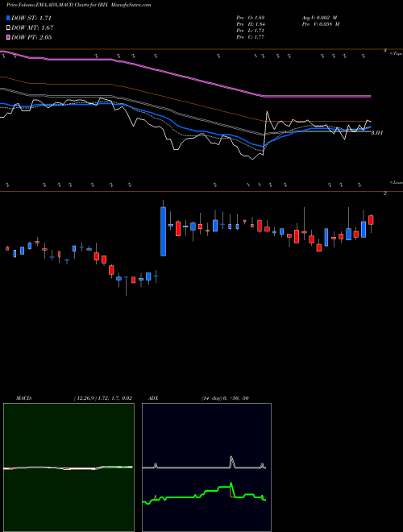
Task: Select the 'DOW MT: 1.67' legend label
Action: pyautogui.click(x=32, y=28)
